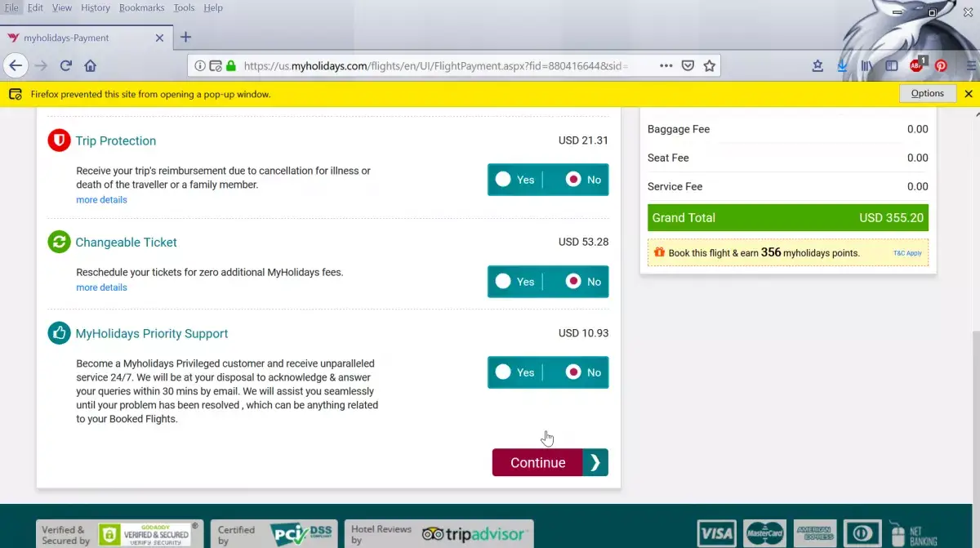Screen dimensions: 980x548
Task: Click the Grand Total USD 355.20 row
Action: 788,218
